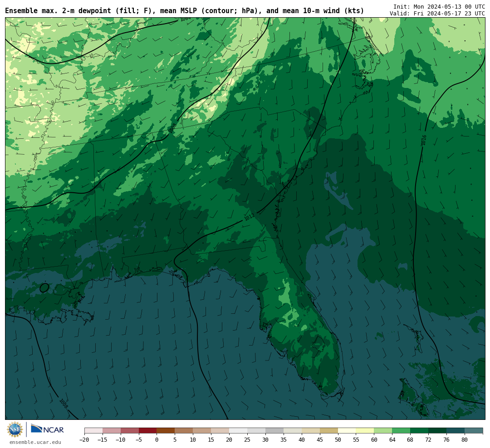Image resolution: width=490 pixels, height=448 pixels.
Task: Select the -5 to 0 dark red swatch
Action: [x=148, y=431]
